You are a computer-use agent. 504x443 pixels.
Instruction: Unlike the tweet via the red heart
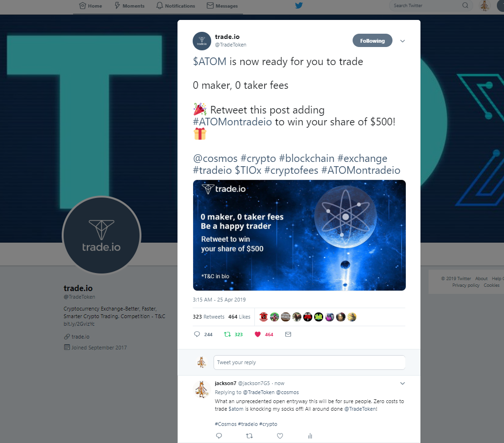(258, 334)
